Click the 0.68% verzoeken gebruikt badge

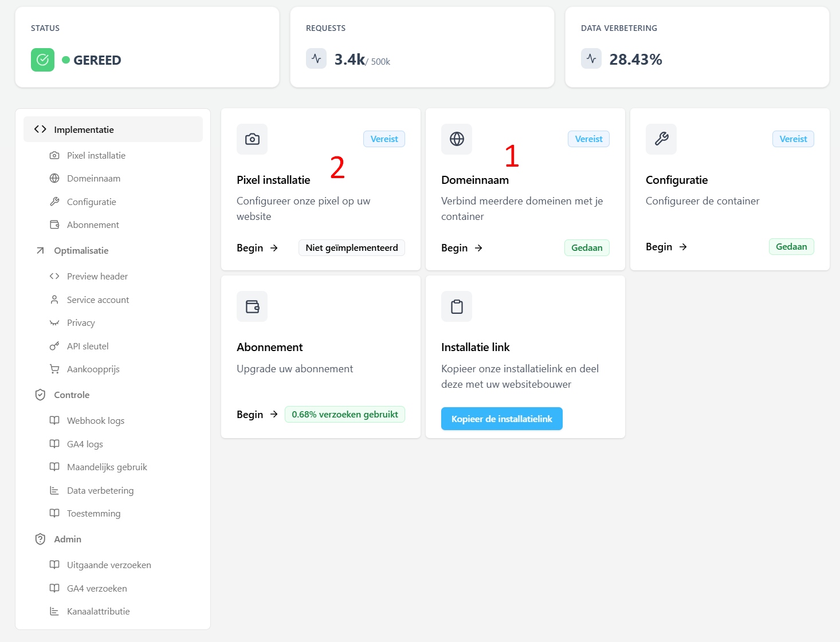344,415
